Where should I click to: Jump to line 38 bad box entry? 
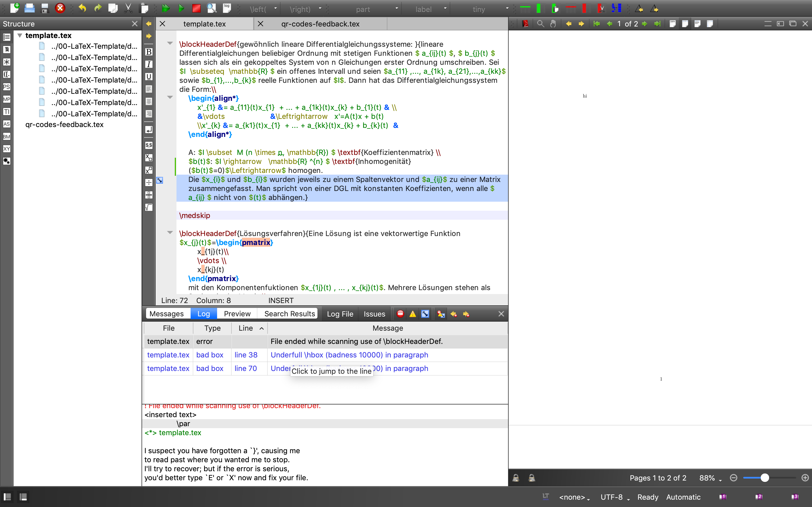pyautogui.click(x=246, y=355)
